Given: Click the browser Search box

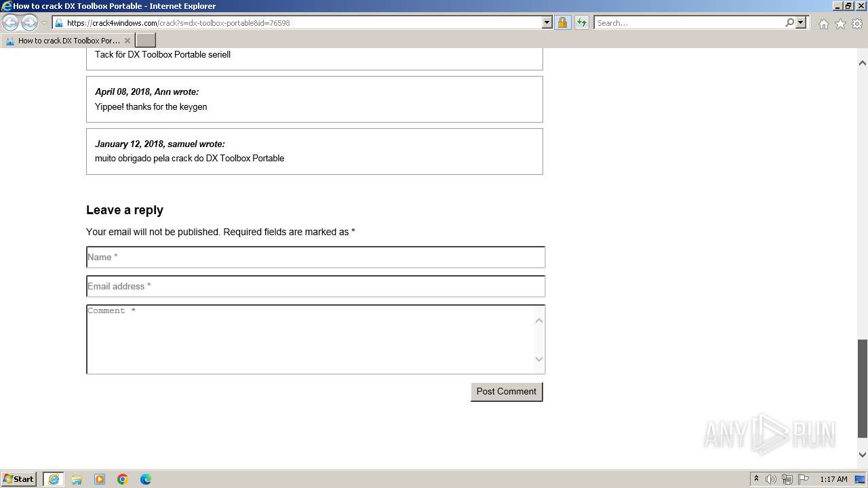Looking at the screenshot, I should tap(688, 22).
